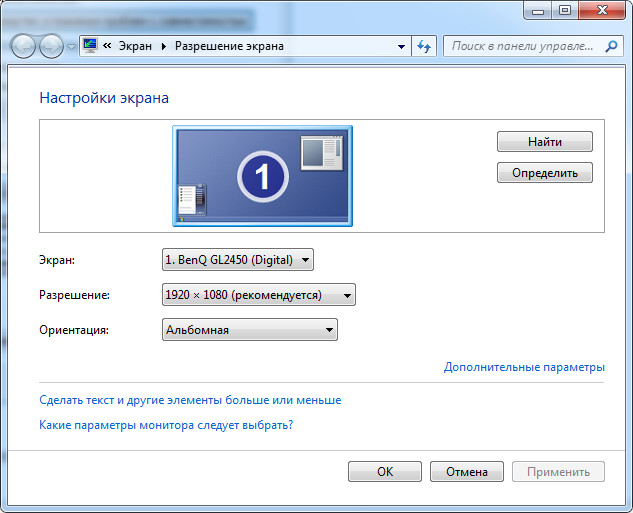Click the Настройки экрана heading
633x513 pixels.
pos(104,98)
